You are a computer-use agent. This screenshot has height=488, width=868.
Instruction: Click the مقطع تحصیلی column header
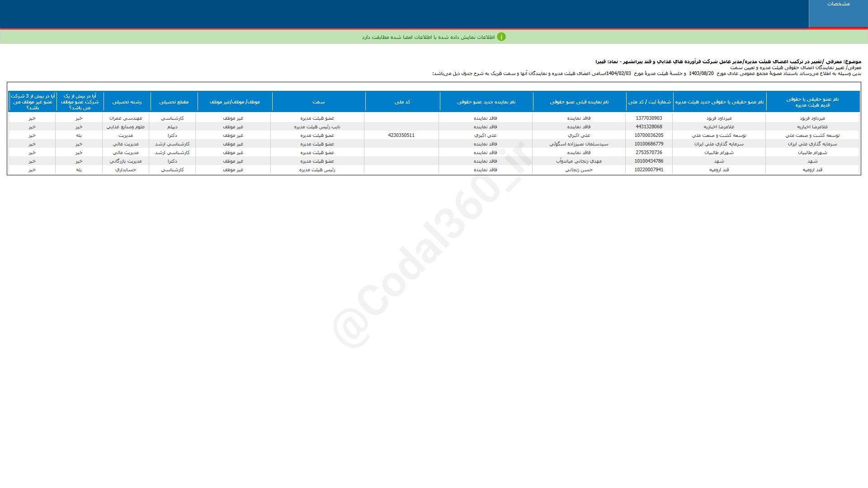pos(174,102)
